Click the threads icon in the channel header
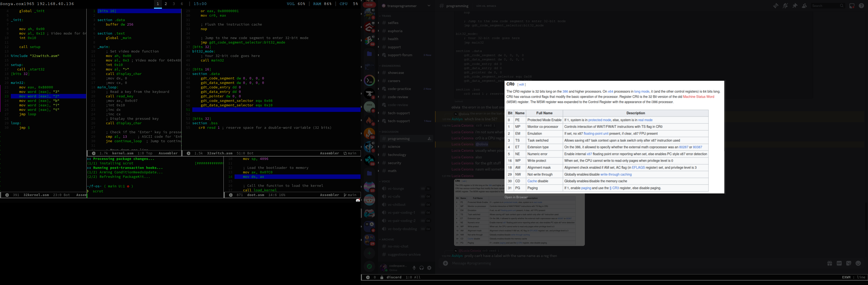The height and width of the screenshot is (285, 868). [x=776, y=6]
